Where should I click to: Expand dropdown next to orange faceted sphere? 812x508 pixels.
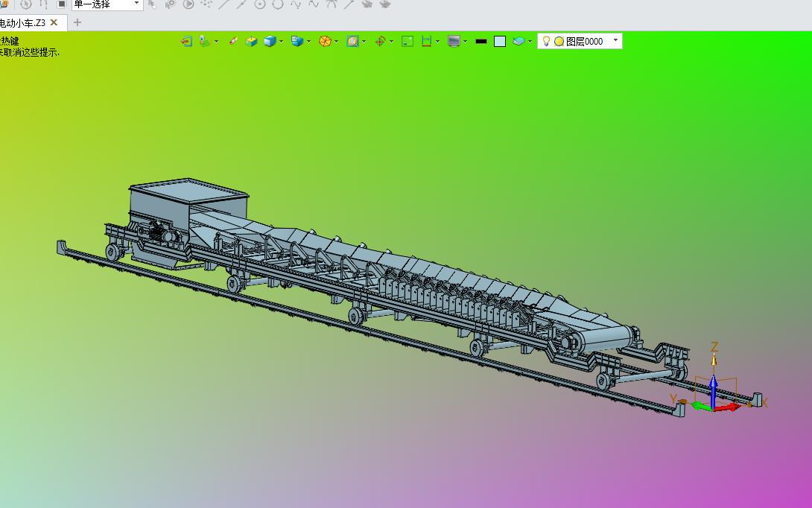click(337, 42)
